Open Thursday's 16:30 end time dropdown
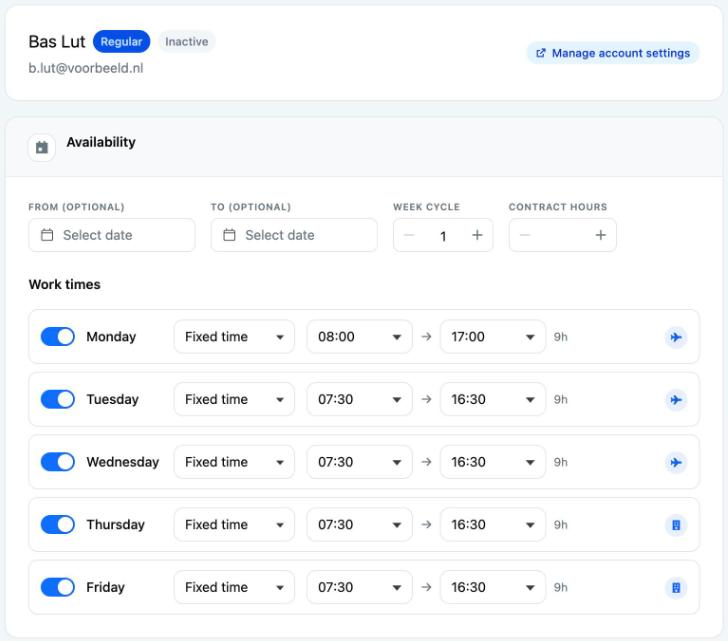 coord(493,524)
